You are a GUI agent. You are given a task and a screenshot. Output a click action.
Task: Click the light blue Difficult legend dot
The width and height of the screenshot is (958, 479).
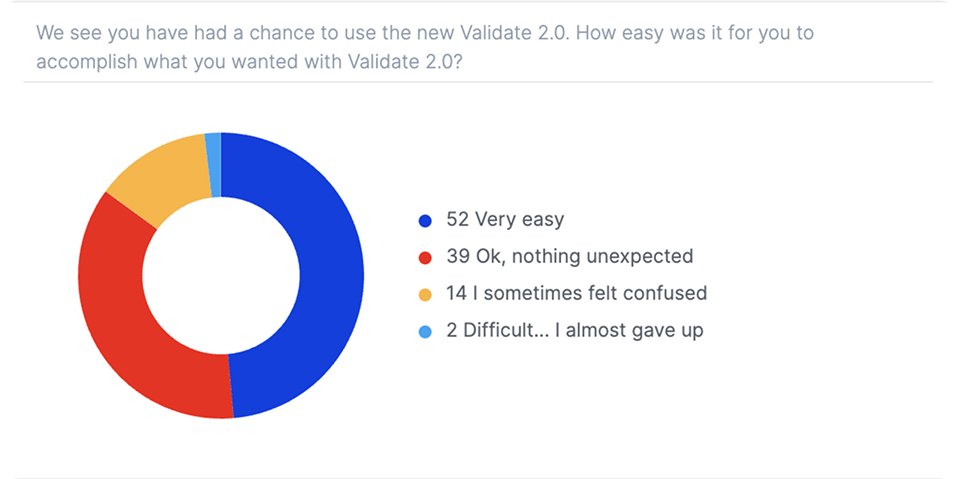[425, 331]
